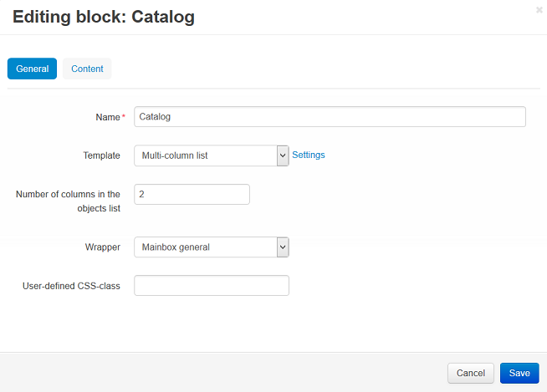Click "Number of columns in the objects list" label
This screenshot has height=392, width=547.
pyautogui.click(x=68, y=201)
